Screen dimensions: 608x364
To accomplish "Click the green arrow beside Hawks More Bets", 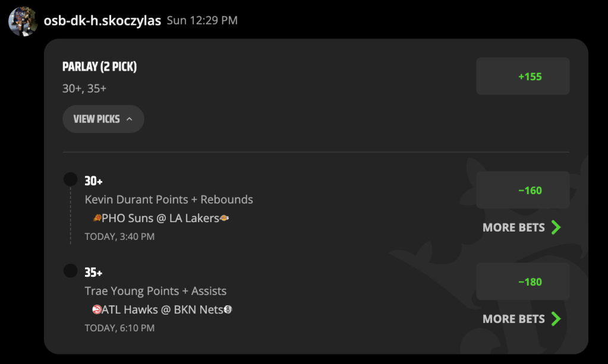I will 556,319.
